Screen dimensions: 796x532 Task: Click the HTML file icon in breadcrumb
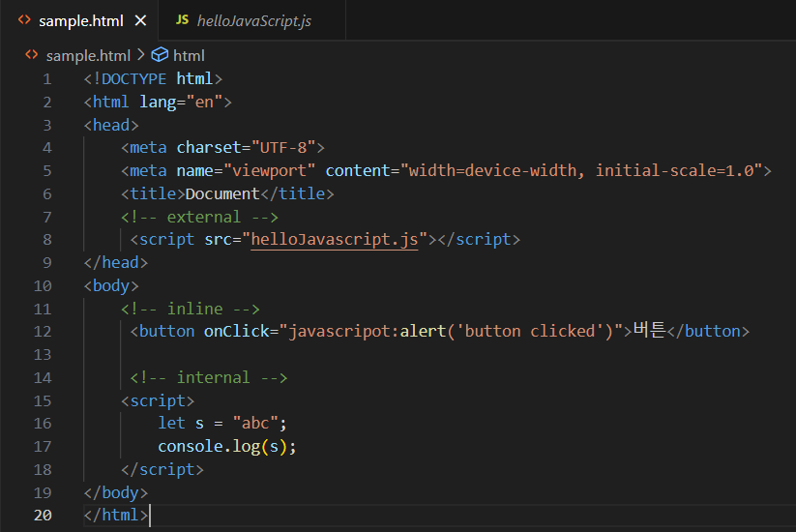coord(32,54)
